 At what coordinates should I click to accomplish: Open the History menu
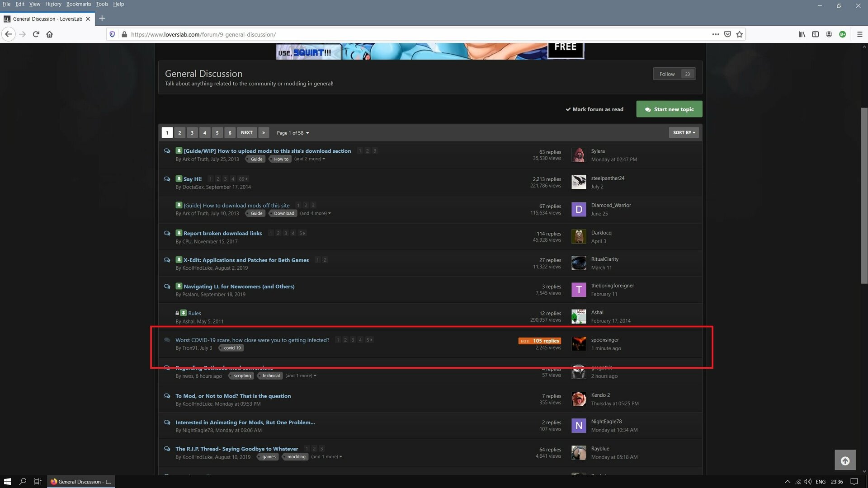pos(53,4)
